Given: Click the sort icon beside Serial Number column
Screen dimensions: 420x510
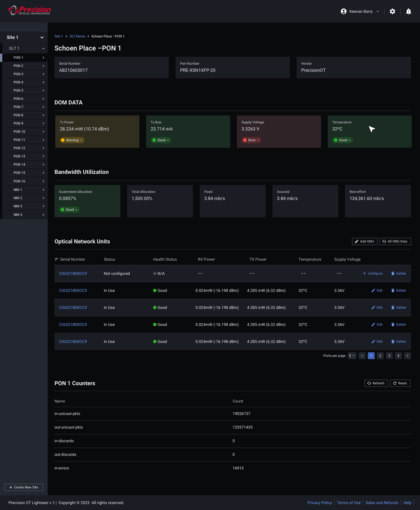Looking at the screenshot, I should [x=56, y=259].
